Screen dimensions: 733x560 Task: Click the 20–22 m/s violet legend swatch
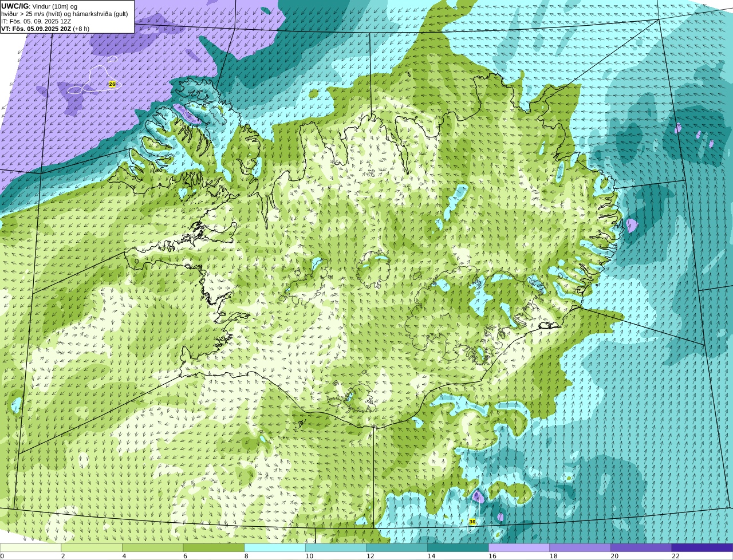tap(641, 547)
